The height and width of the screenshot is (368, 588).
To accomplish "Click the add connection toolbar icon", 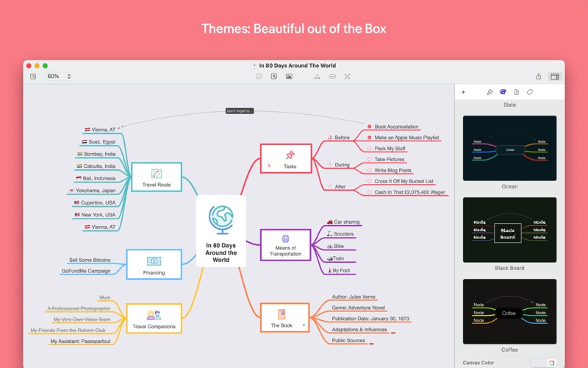I will click(x=318, y=77).
